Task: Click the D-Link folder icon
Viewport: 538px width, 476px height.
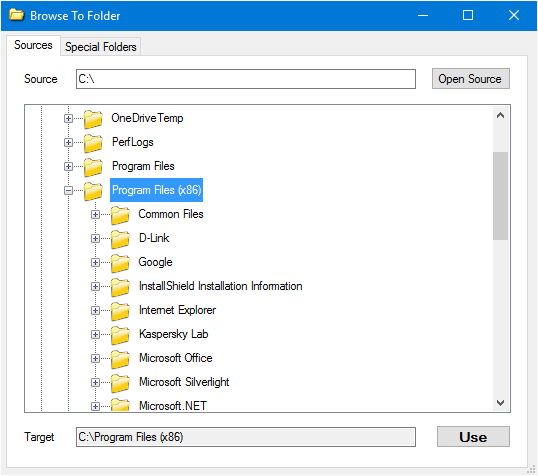Action: click(x=120, y=239)
